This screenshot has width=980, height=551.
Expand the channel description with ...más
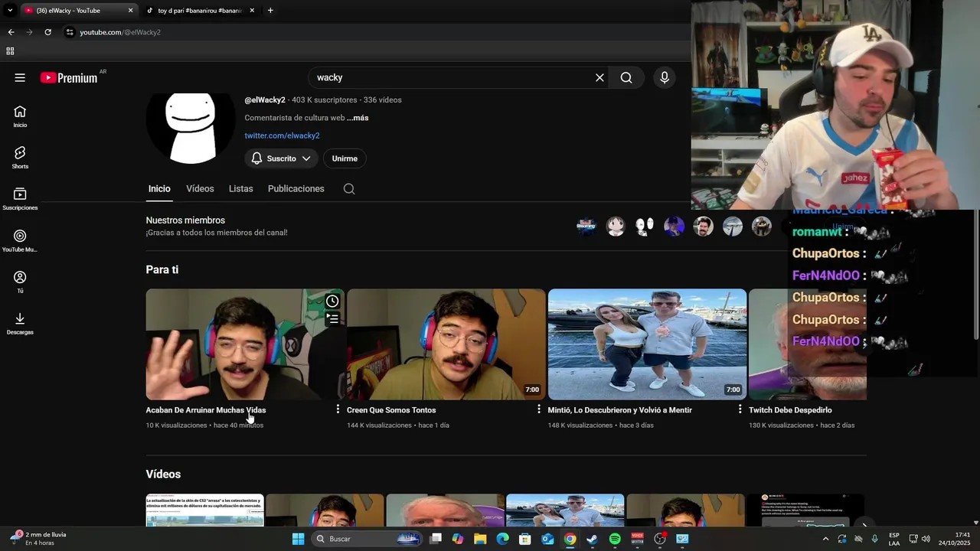click(x=358, y=118)
